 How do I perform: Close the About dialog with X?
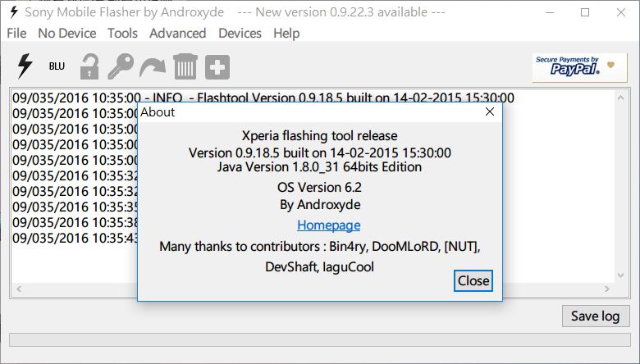pos(490,111)
